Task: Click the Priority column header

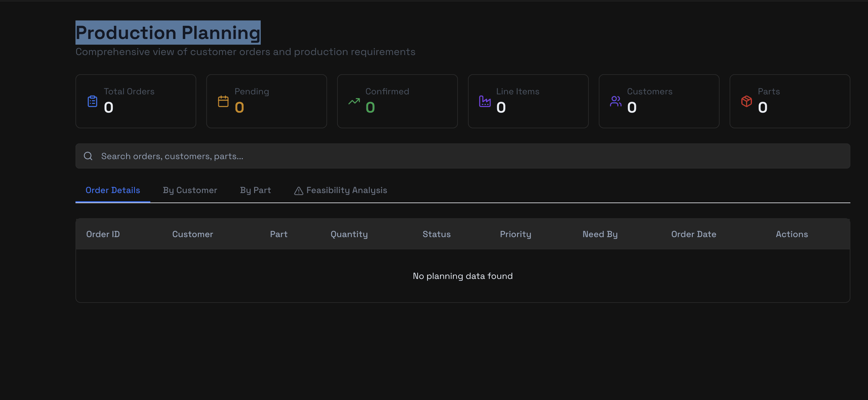Action: (x=515, y=234)
